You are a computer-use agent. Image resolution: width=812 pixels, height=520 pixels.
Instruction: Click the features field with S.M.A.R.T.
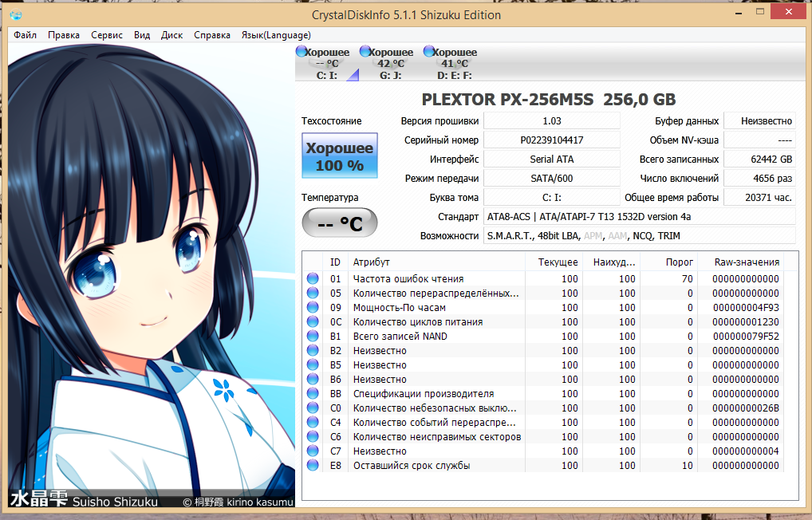[640, 235]
